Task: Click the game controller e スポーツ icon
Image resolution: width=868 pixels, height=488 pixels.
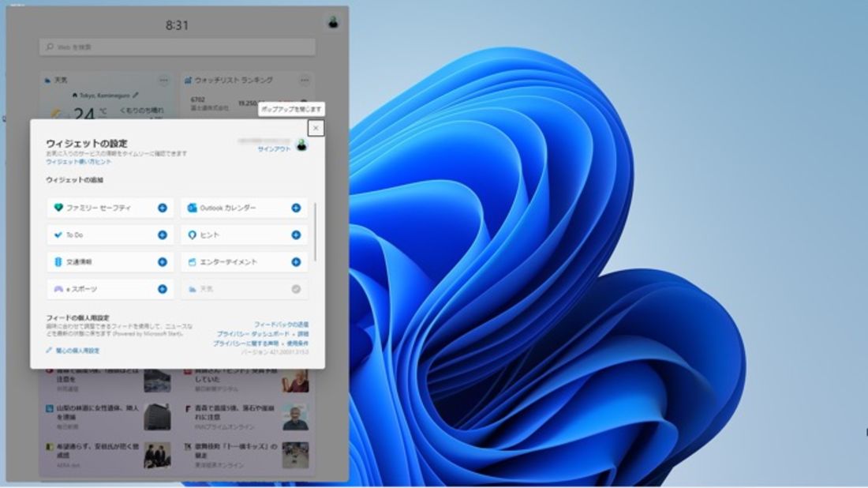Action: [x=58, y=289]
